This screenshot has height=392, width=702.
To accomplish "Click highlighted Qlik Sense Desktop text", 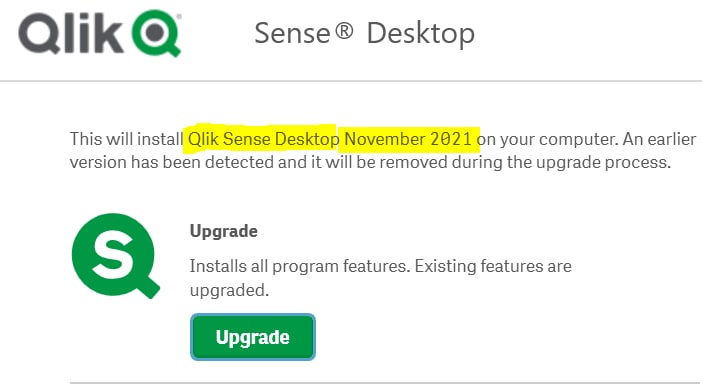I will [x=263, y=139].
